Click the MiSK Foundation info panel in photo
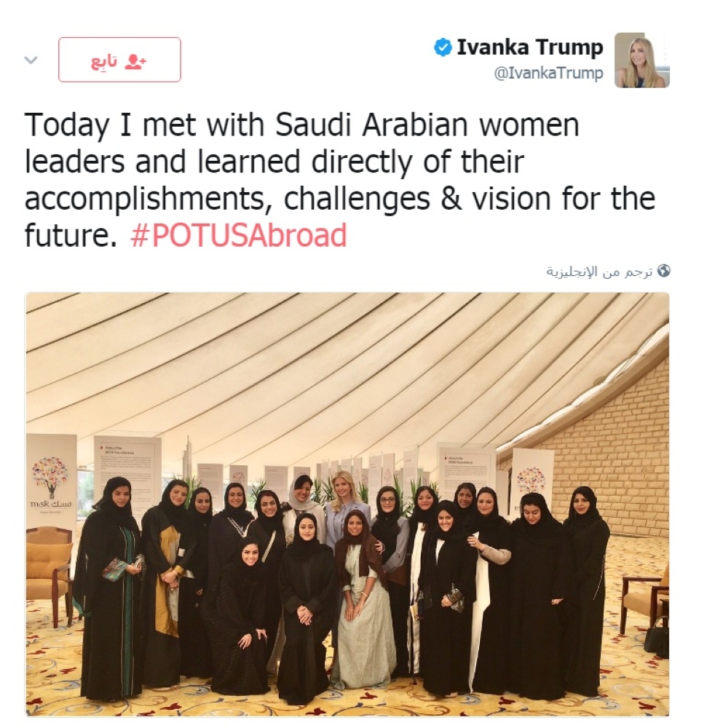The width and height of the screenshot is (715, 728). click(127, 470)
